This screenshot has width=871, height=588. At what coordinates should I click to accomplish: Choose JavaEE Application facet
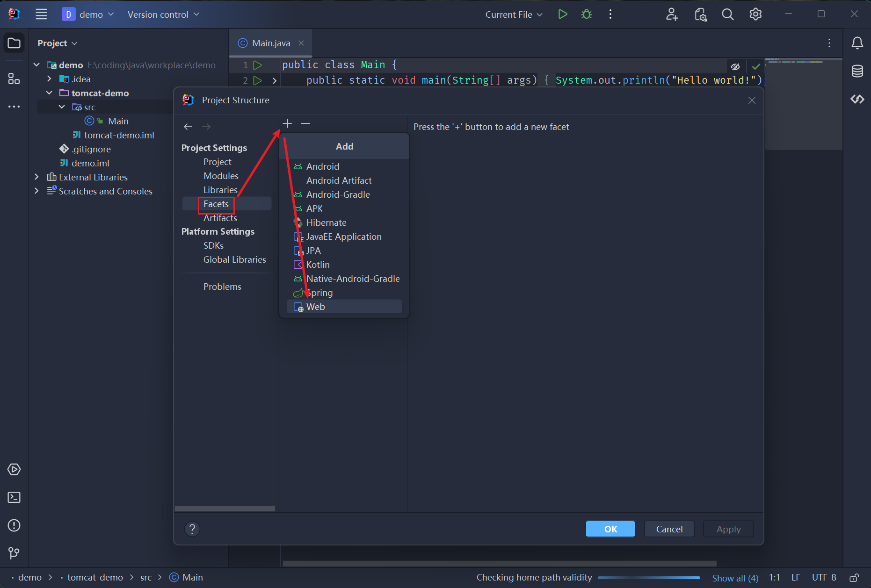[x=344, y=237]
